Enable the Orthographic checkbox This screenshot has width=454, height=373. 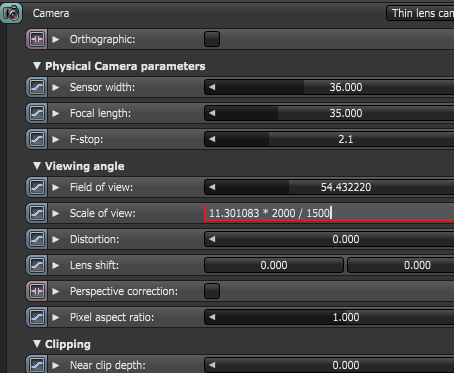click(212, 39)
